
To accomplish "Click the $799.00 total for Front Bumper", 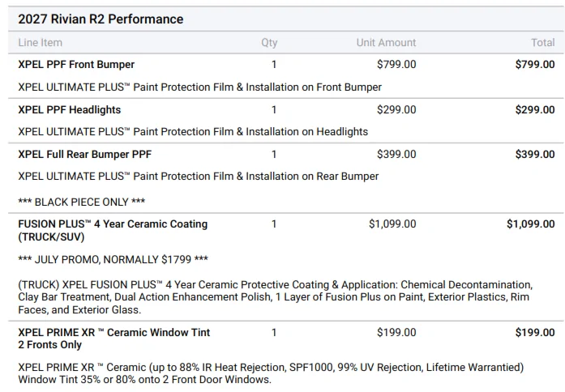I will click(535, 65).
